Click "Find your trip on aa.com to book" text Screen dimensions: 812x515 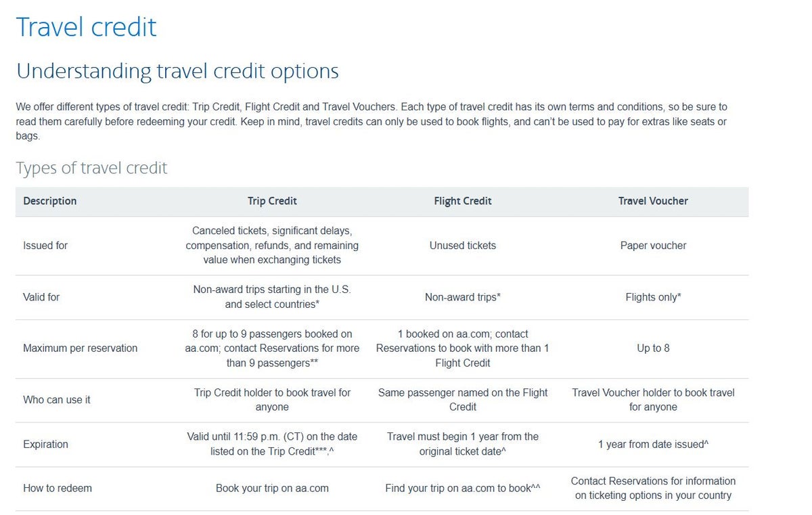pyautogui.click(x=458, y=489)
